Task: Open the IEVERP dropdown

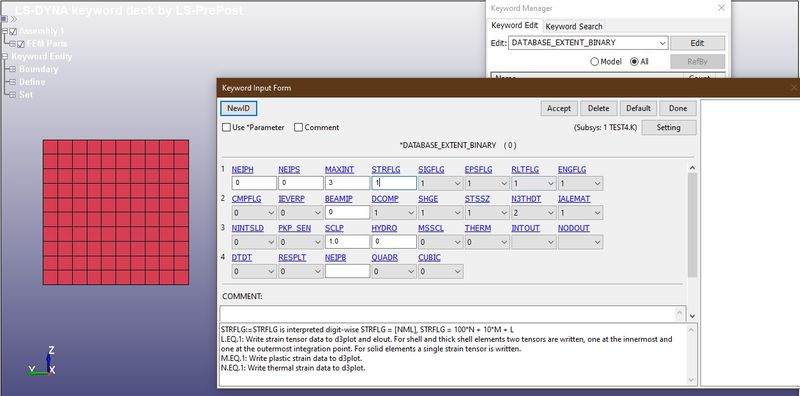Action: pos(300,212)
